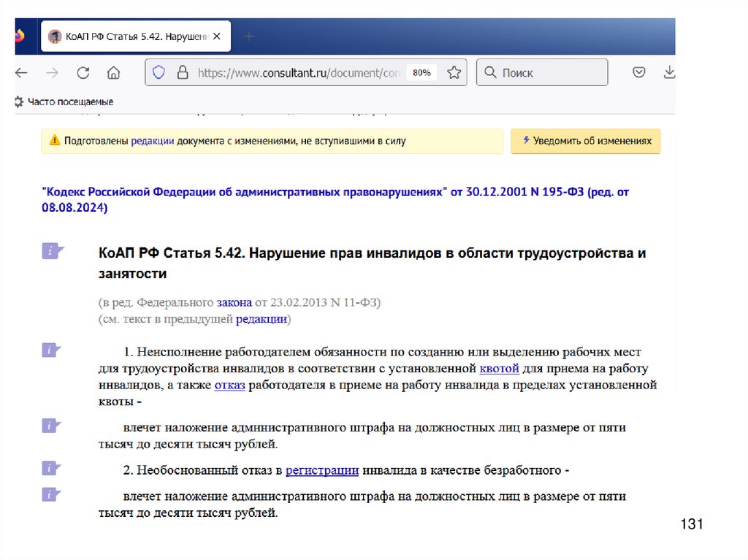
Task: Bookmark this page with star icon
Action: 454,72
